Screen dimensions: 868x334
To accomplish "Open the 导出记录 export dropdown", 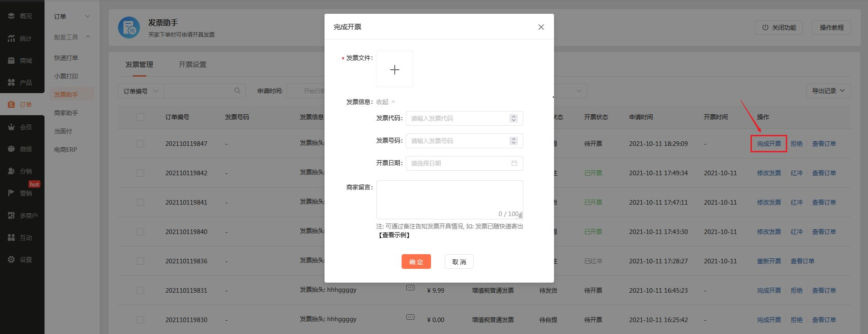I will (x=828, y=91).
